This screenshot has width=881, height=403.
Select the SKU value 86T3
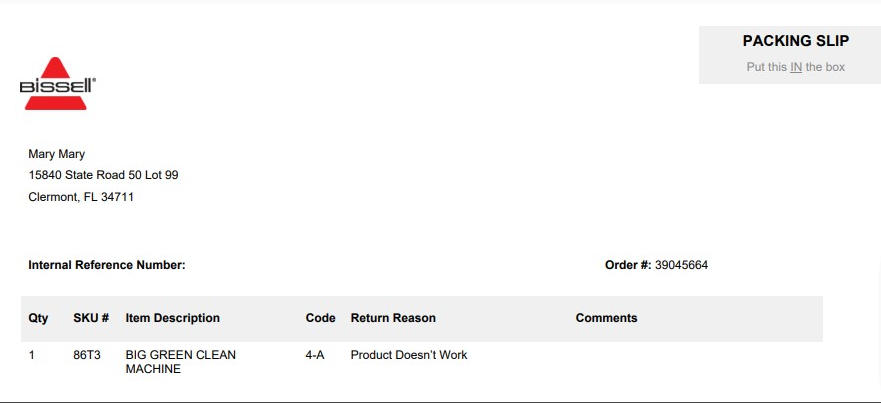tap(87, 355)
